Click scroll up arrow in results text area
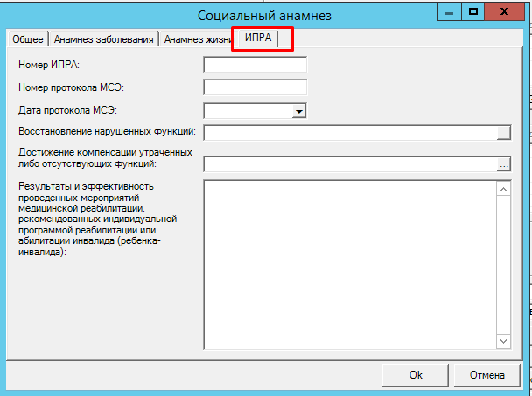This screenshot has width=532, height=396. (503, 188)
